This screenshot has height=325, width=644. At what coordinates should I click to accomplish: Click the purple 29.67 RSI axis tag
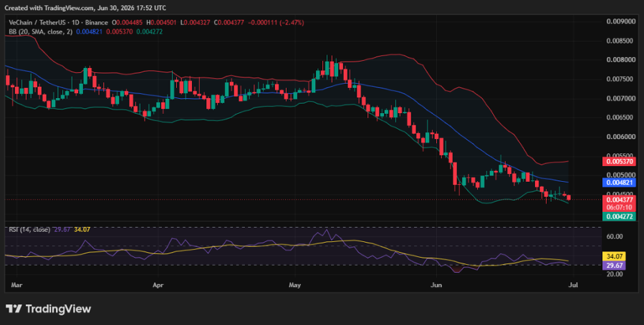click(614, 266)
